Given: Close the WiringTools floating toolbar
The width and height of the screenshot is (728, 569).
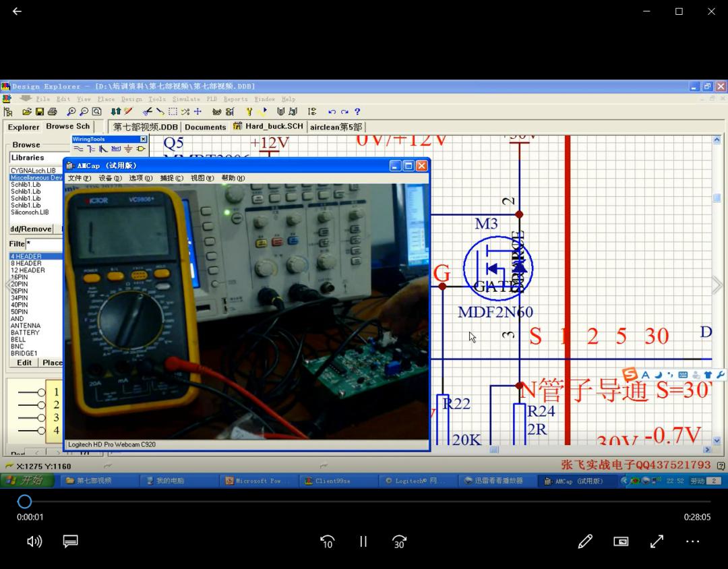Looking at the screenshot, I should [144, 140].
